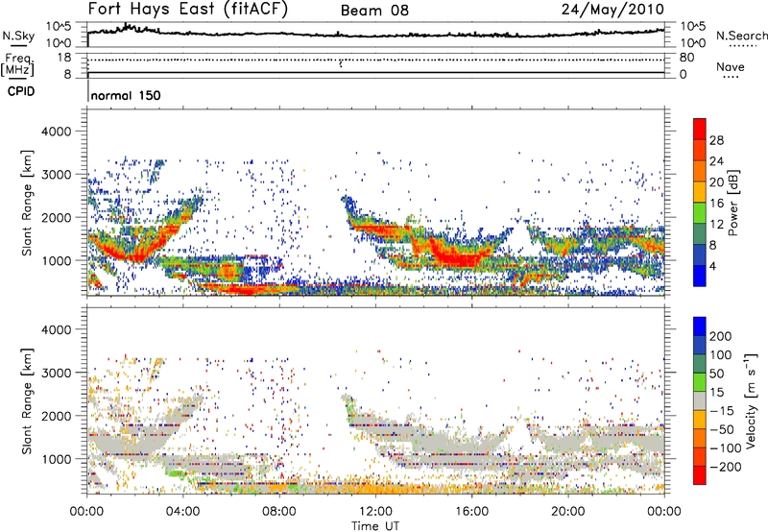
Task: Select the '20:00' time tick label
Action: coord(567,512)
